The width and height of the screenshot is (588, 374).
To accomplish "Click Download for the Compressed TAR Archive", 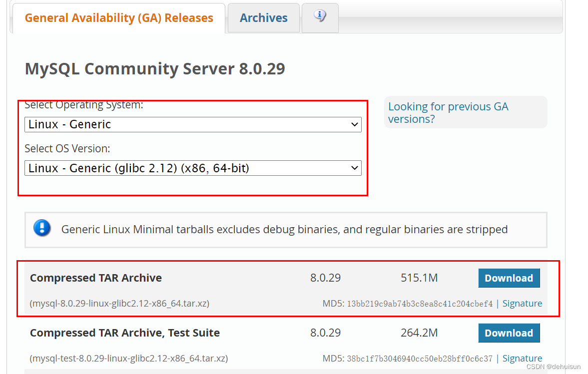I will (x=509, y=278).
